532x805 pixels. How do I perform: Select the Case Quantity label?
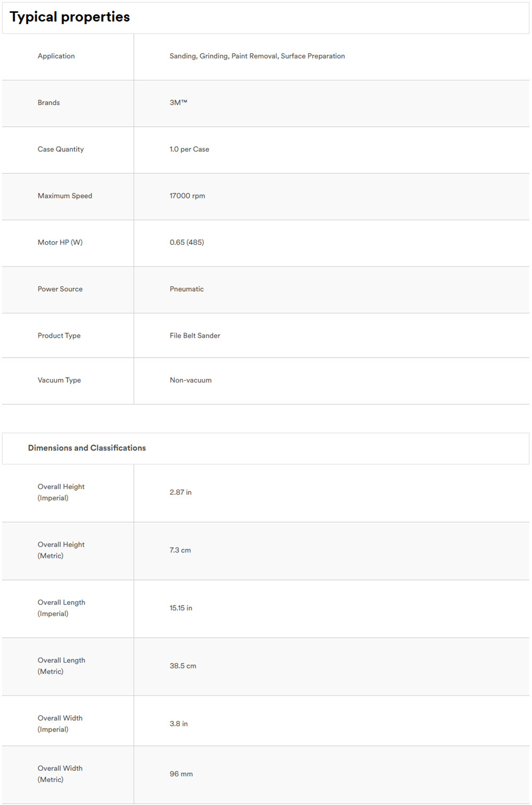click(61, 149)
